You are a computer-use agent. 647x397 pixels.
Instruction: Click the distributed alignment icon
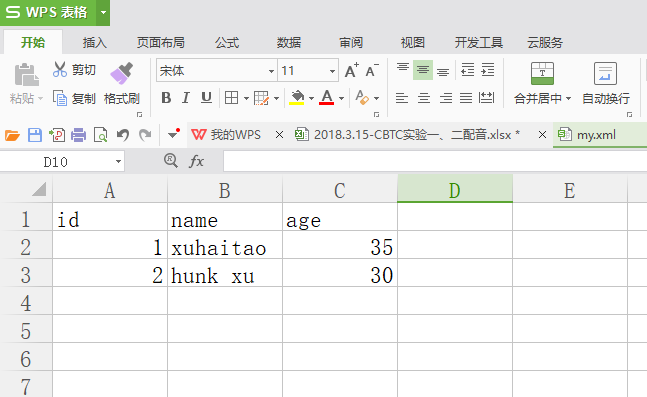point(486,98)
